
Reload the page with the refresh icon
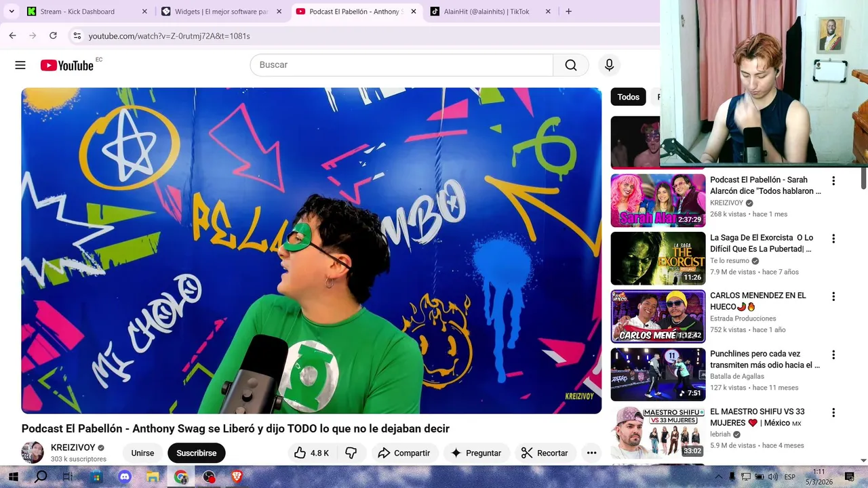pyautogui.click(x=53, y=35)
